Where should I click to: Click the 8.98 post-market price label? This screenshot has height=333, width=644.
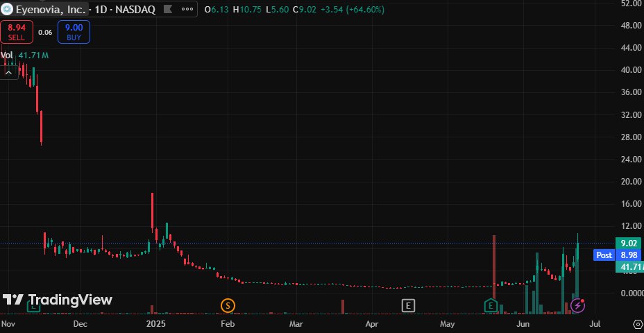[x=629, y=255]
